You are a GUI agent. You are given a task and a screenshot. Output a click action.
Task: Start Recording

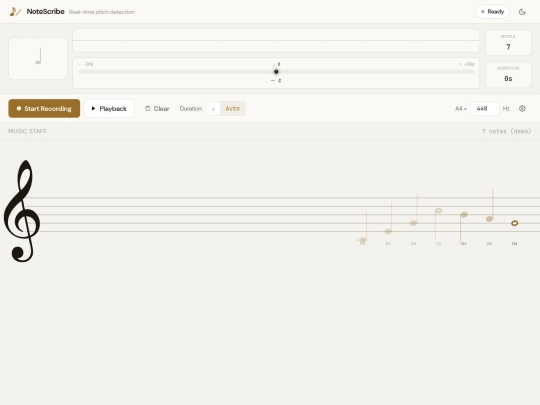[44, 108]
